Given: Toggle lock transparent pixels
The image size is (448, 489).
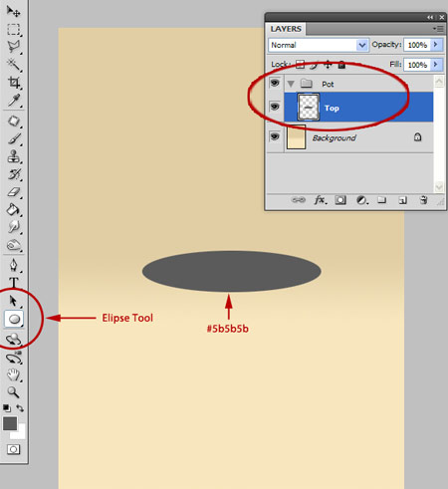Looking at the screenshot, I should 300,65.
